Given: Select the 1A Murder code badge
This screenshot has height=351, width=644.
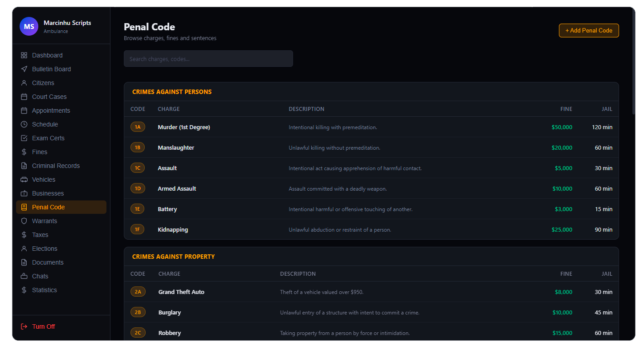Looking at the screenshot, I should click(x=138, y=127).
